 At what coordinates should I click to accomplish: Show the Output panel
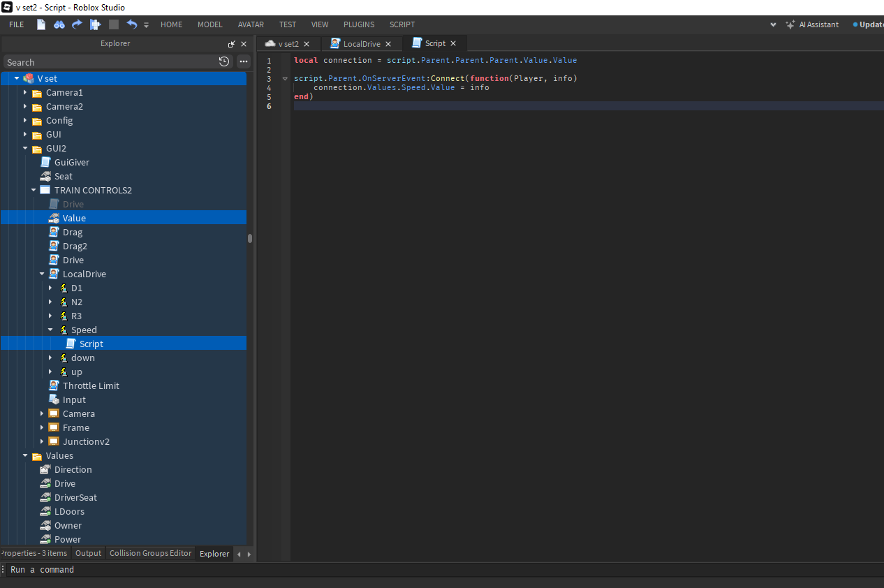pyautogui.click(x=88, y=553)
